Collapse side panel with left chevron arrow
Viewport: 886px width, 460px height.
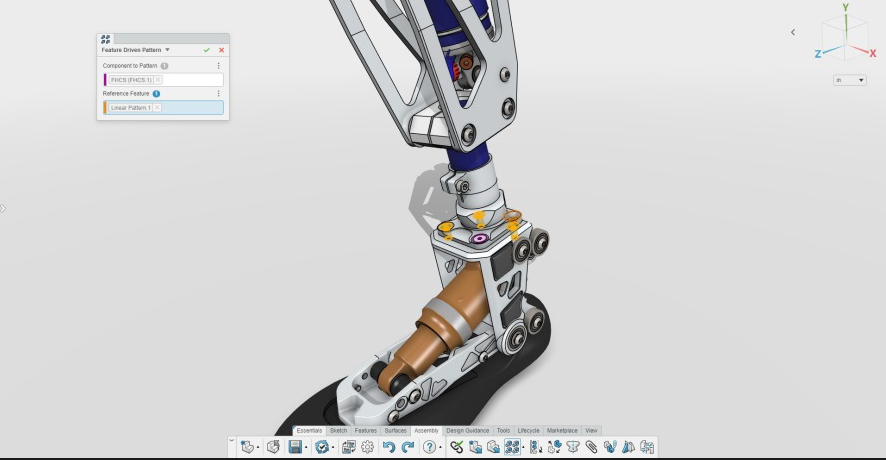coord(793,32)
